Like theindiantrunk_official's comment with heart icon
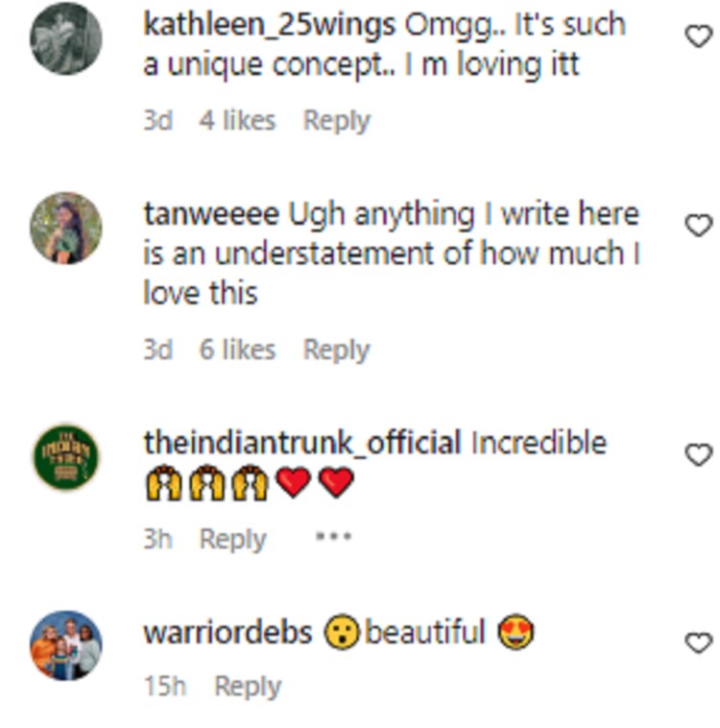The height and width of the screenshot is (728, 720). click(697, 454)
